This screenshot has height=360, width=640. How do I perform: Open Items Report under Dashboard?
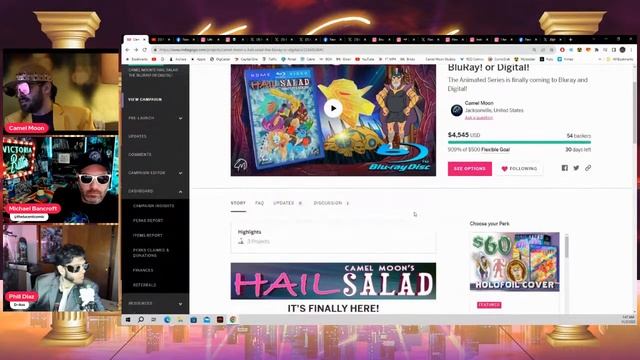[147, 235]
